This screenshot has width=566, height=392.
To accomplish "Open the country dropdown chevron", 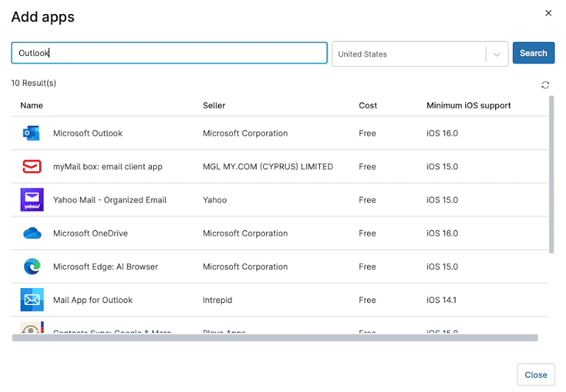I will point(497,55).
